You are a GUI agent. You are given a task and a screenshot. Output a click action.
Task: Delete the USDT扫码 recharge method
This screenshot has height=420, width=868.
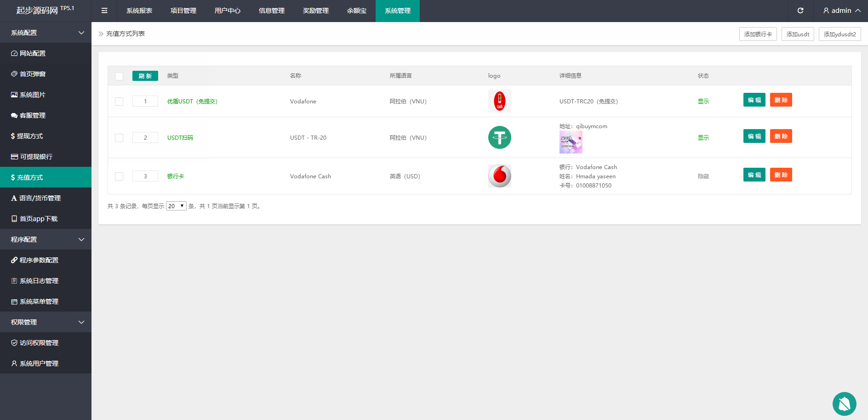tap(781, 136)
